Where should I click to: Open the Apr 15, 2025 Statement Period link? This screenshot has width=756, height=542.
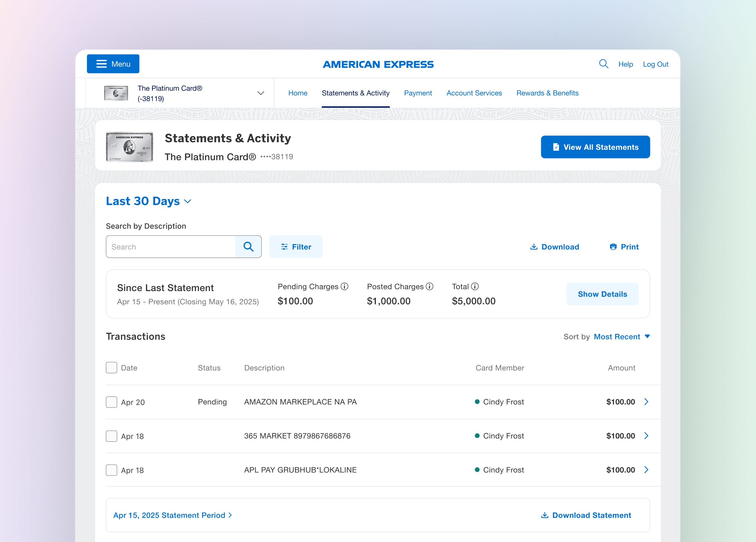coord(173,515)
